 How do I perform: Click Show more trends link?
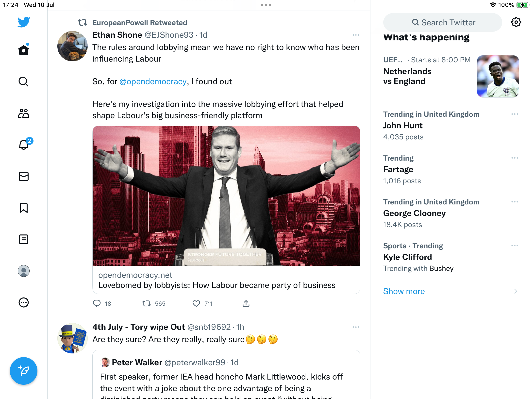coord(404,291)
